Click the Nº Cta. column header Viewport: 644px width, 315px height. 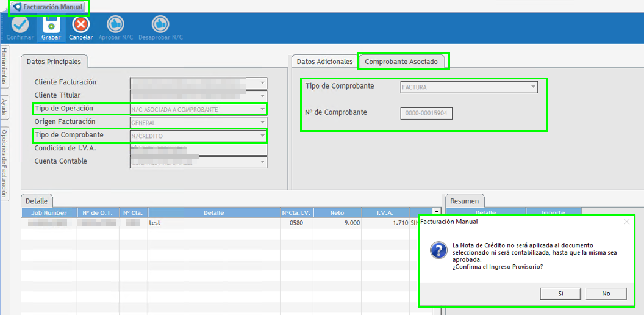click(134, 212)
